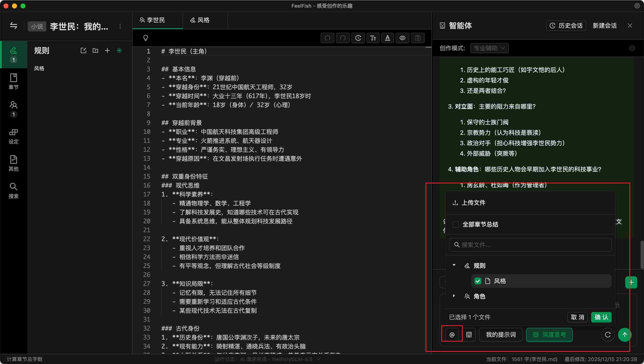Click the save disk icon in editor toolbar

point(417,38)
